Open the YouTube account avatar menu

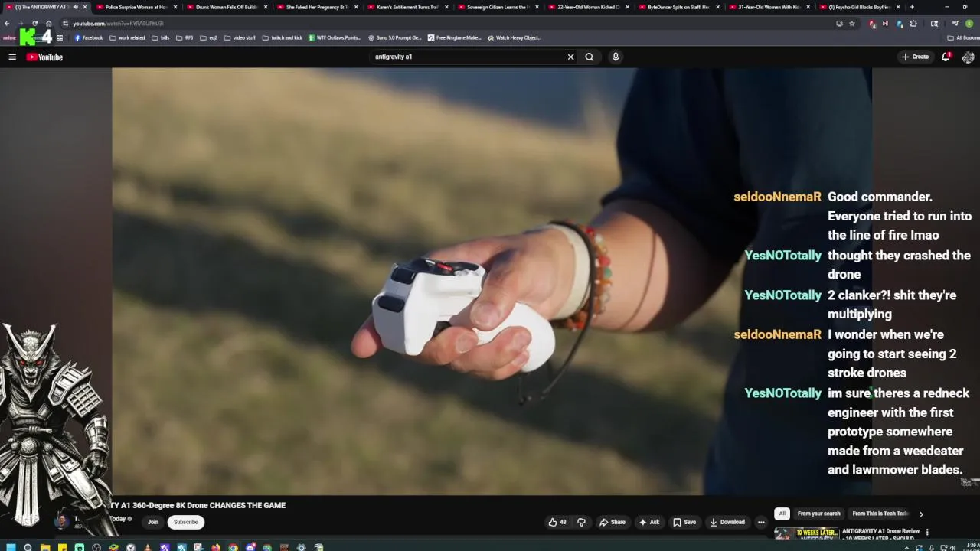tap(968, 57)
